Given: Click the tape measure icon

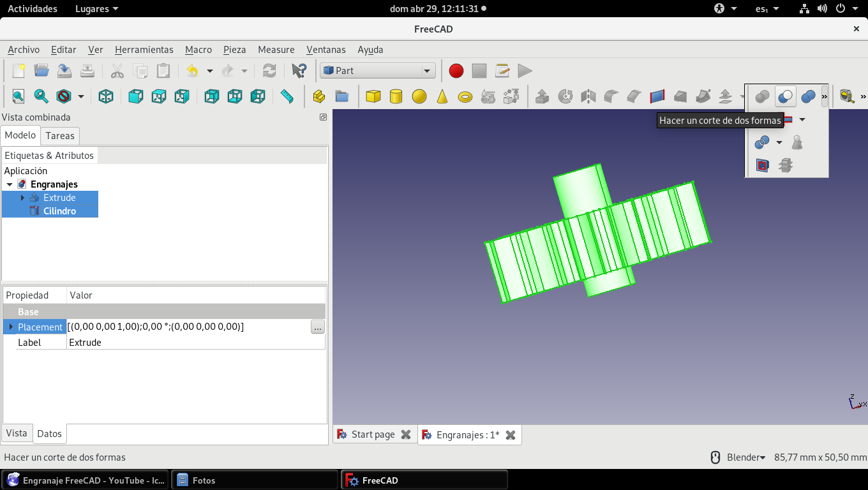Looking at the screenshot, I should (847, 96).
